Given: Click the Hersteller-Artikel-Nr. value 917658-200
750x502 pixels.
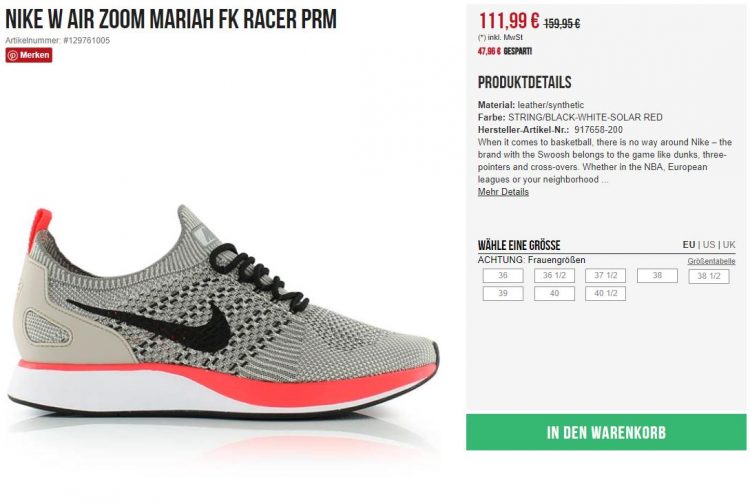Looking at the screenshot, I should pyautogui.click(x=598, y=130).
